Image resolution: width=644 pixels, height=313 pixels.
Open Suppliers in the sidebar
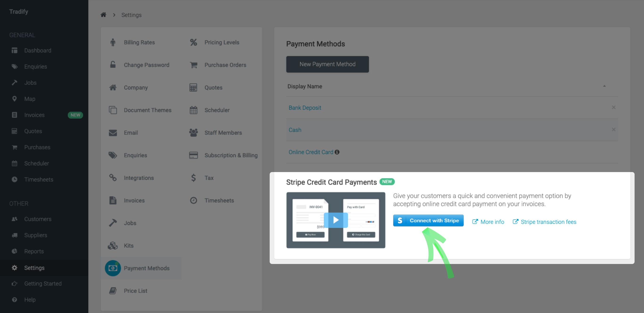click(36, 235)
